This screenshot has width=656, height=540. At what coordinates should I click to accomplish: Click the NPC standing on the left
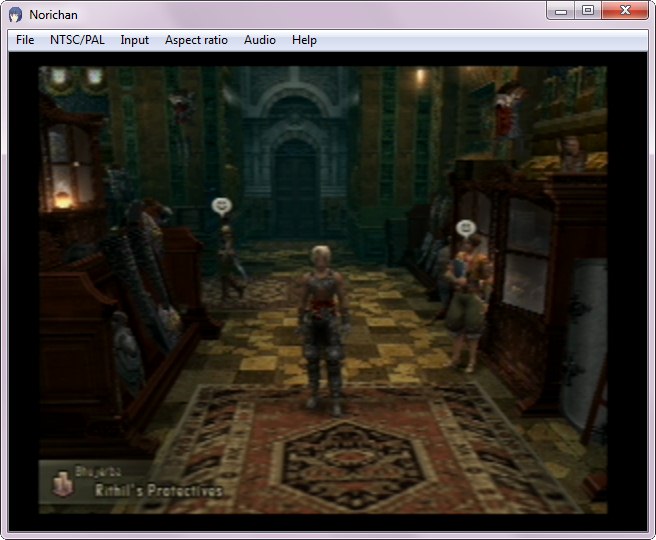(x=228, y=260)
